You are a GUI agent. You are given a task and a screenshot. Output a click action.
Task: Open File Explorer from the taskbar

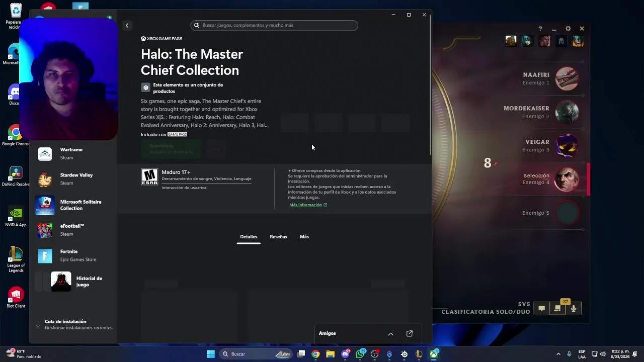click(330, 354)
